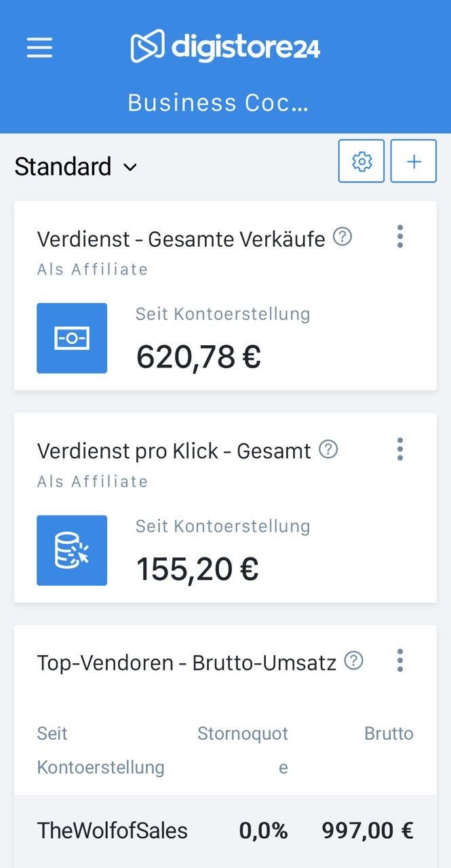Click help icon beside Verdienst - Gesamte Verkäufe
The width and height of the screenshot is (451, 868).
pos(343,237)
